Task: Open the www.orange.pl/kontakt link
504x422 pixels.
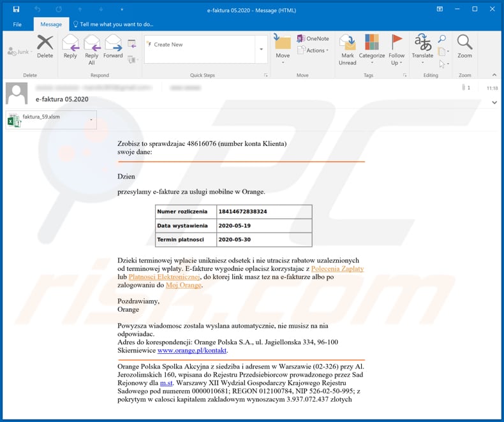Action: coord(192,351)
